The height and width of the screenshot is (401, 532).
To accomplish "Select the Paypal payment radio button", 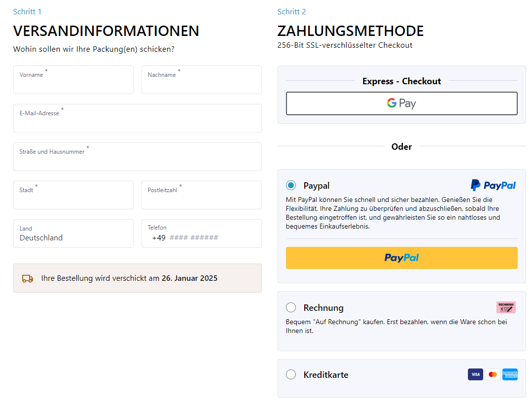I will click(x=291, y=185).
